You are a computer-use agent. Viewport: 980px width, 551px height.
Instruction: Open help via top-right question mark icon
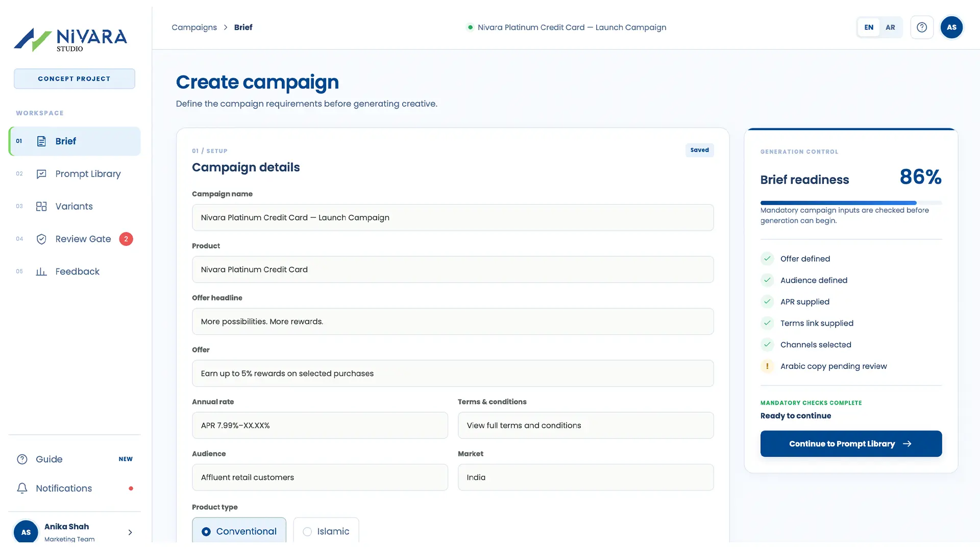tap(922, 28)
